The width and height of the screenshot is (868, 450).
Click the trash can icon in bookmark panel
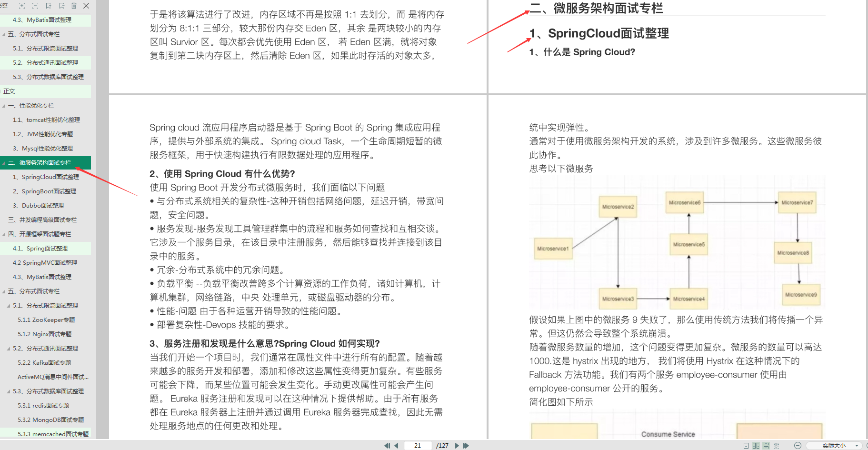(74, 6)
